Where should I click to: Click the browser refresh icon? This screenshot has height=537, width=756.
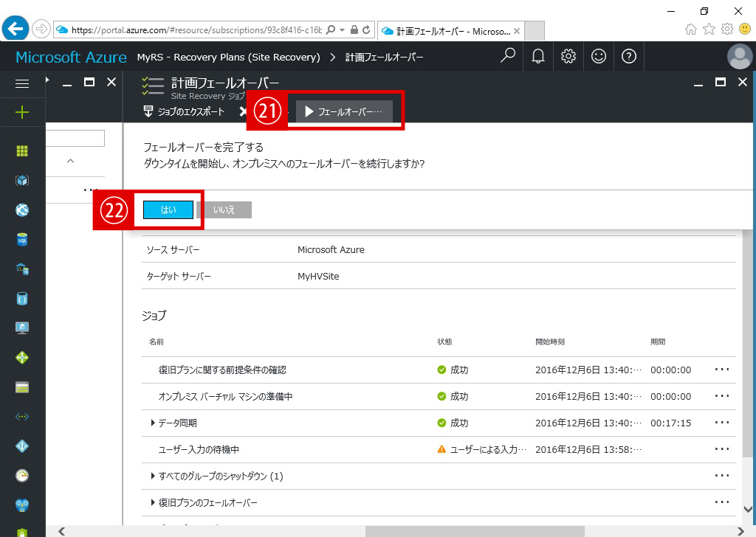coord(366,30)
